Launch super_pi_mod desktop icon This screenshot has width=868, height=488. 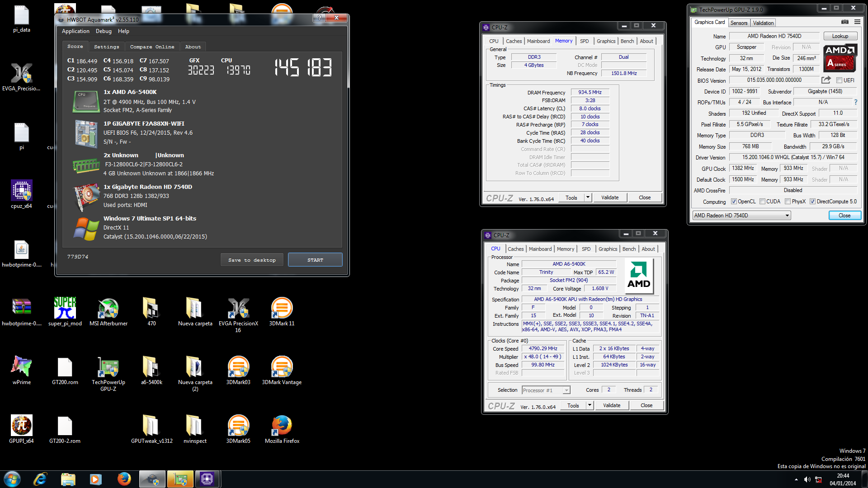coord(65,312)
